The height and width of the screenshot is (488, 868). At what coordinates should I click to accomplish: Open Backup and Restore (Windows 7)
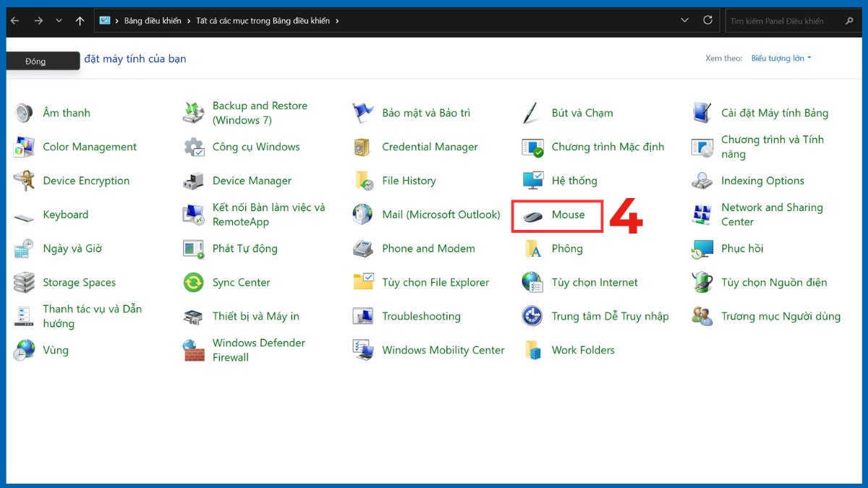pos(258,113)
